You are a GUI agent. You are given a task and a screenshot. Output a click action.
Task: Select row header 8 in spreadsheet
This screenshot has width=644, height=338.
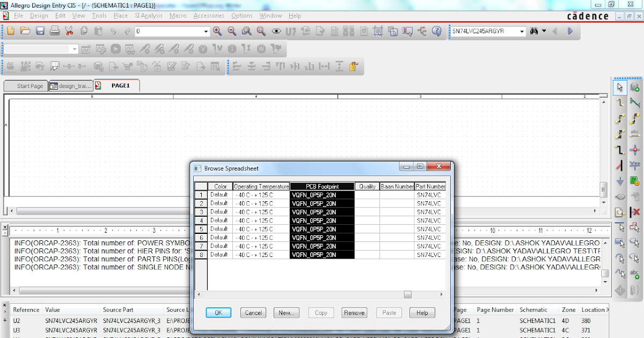coord(201,255)
